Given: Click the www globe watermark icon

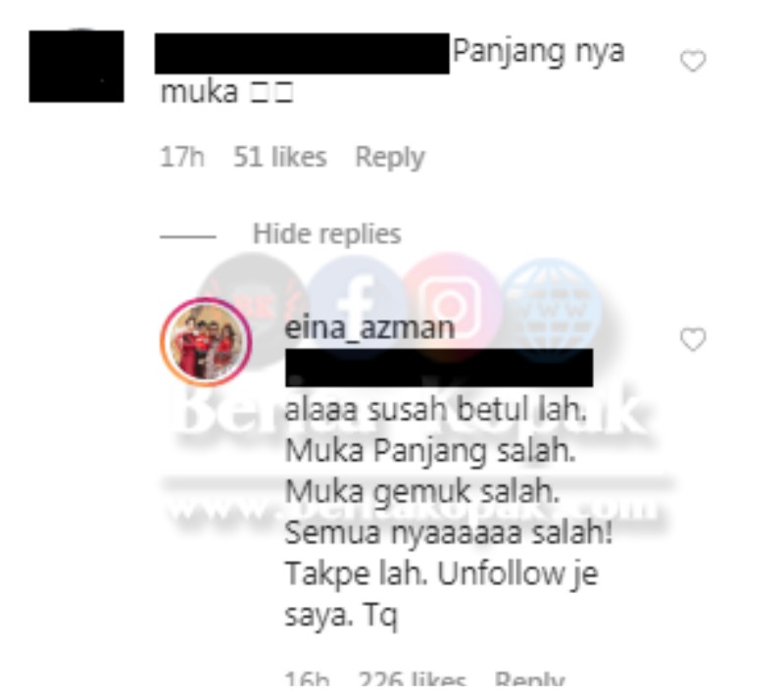Looking at the screenshot, I should pos(550,308).
